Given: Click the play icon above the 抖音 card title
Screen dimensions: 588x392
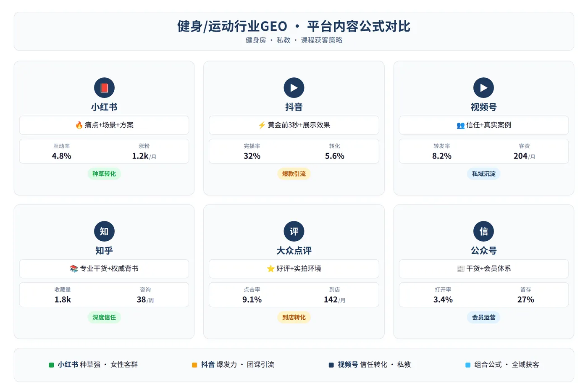Looking at the screenshot, I should coord(294,88).
